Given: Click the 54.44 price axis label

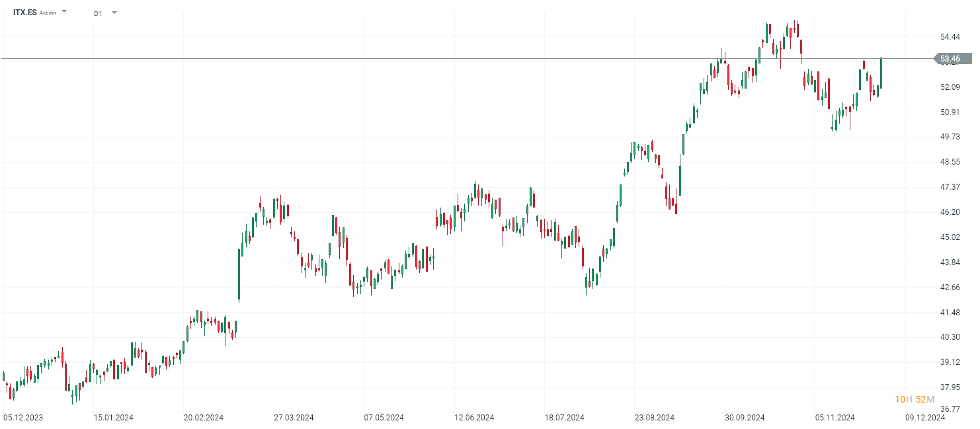Looking at the screenshot, I should [950, 37].
